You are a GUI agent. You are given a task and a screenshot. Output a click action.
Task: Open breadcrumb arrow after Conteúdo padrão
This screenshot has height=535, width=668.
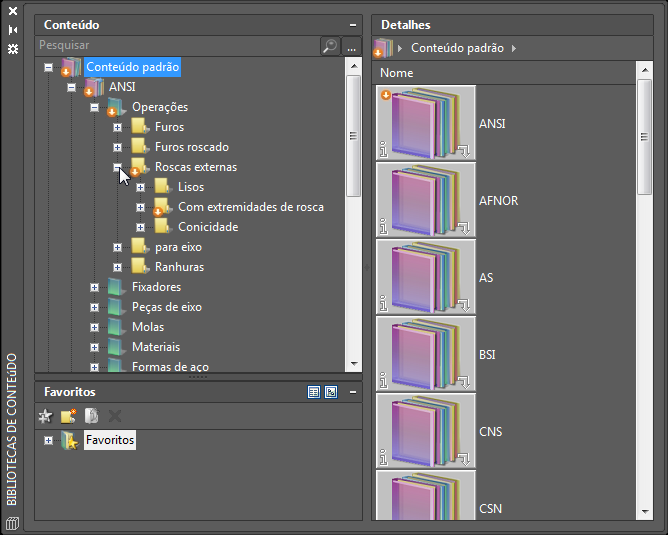pyautogui.click(x=514, y=49)
